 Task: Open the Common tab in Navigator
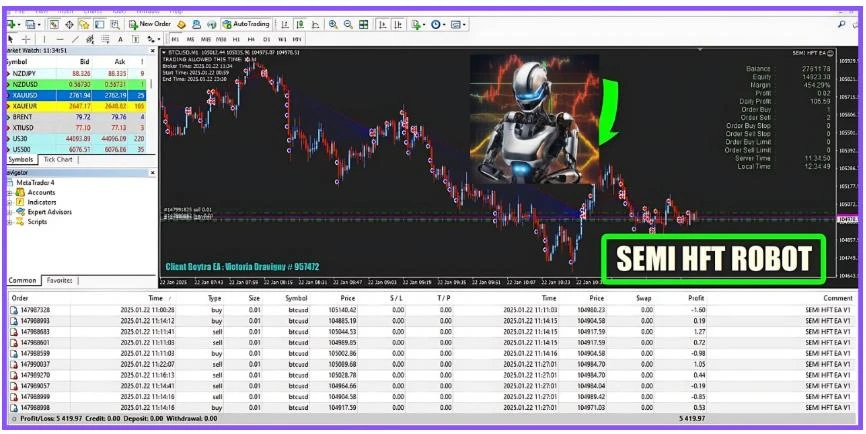coord(23,280)
